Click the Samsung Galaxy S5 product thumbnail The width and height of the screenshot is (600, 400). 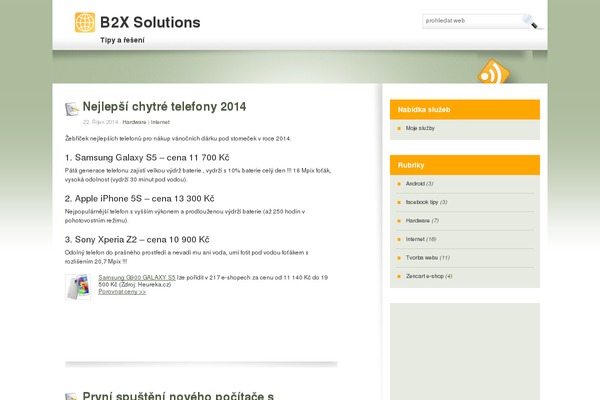point(78,287)
